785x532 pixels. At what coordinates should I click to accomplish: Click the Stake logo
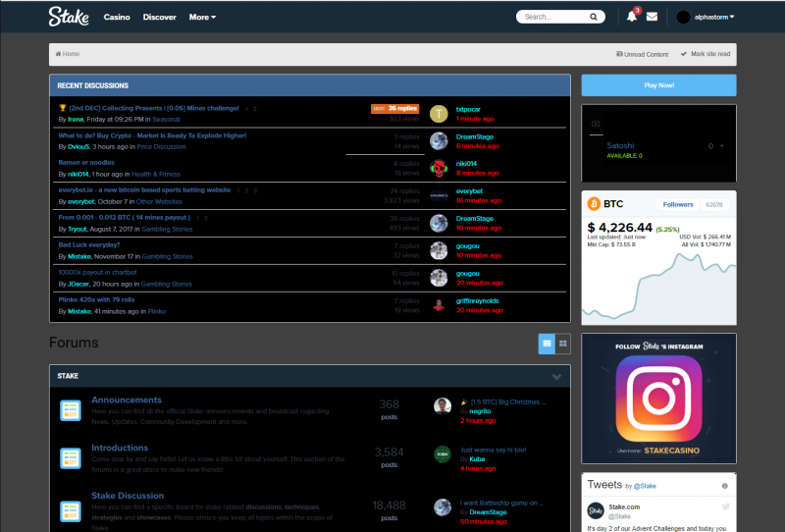pos(69,16)
